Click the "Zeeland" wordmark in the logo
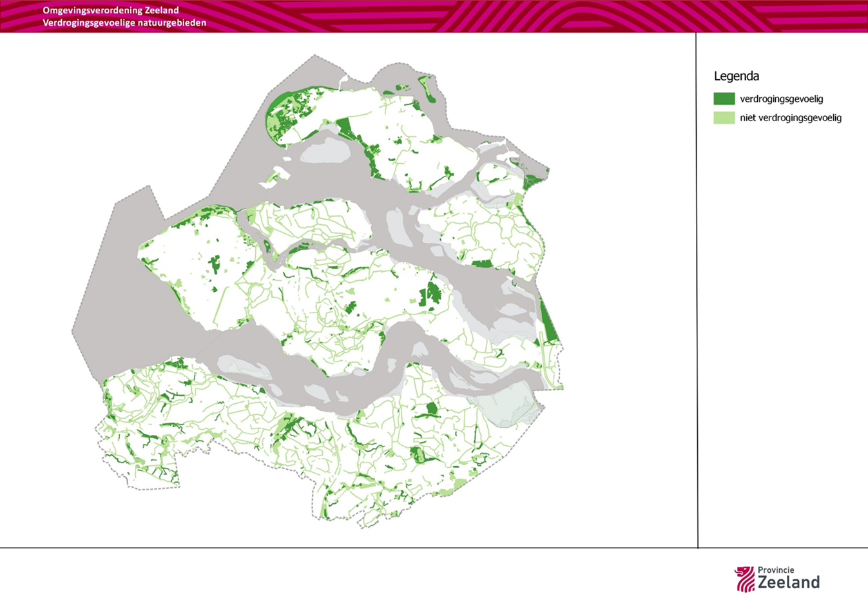 (x=788, y=583)
